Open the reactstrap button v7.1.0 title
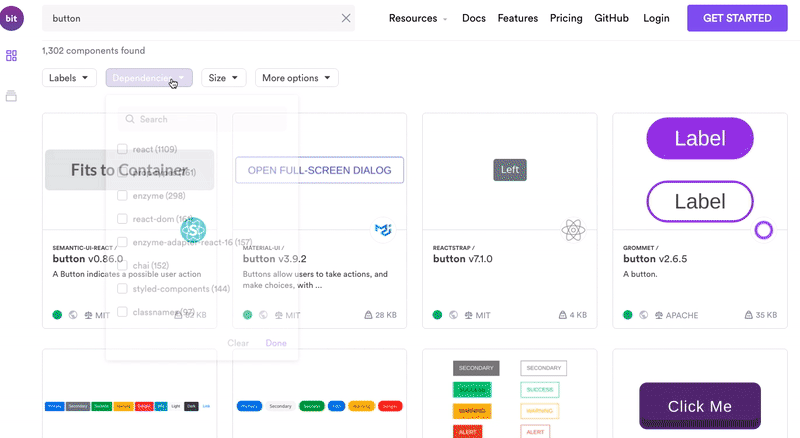This screenshot has width=800, height=438. click(x=463, y=259)
